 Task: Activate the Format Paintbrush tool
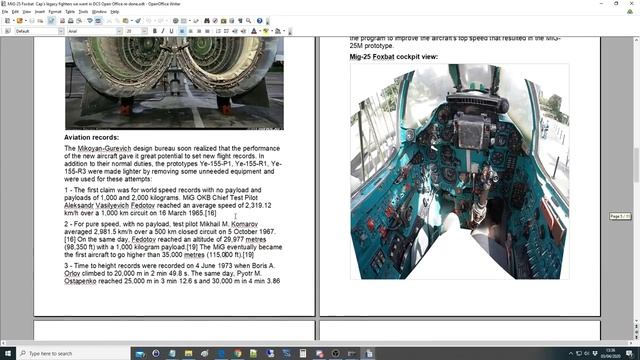[138, 20]
